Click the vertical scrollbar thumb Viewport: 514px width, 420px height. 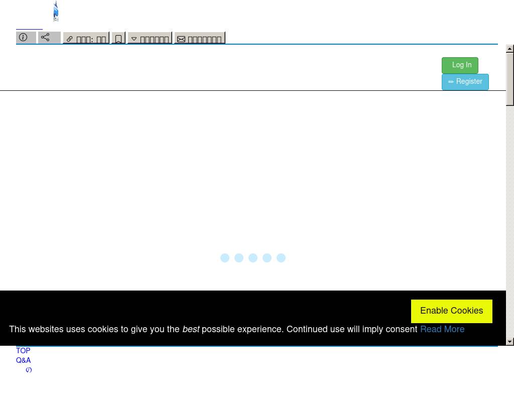(x=510, y=79)
